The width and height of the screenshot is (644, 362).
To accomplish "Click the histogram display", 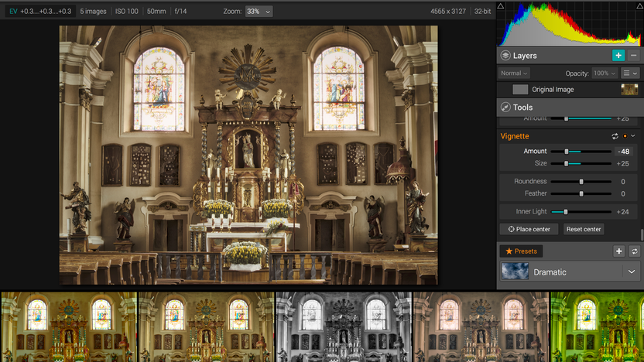I will pyautogui.click(x=569, y=24).
